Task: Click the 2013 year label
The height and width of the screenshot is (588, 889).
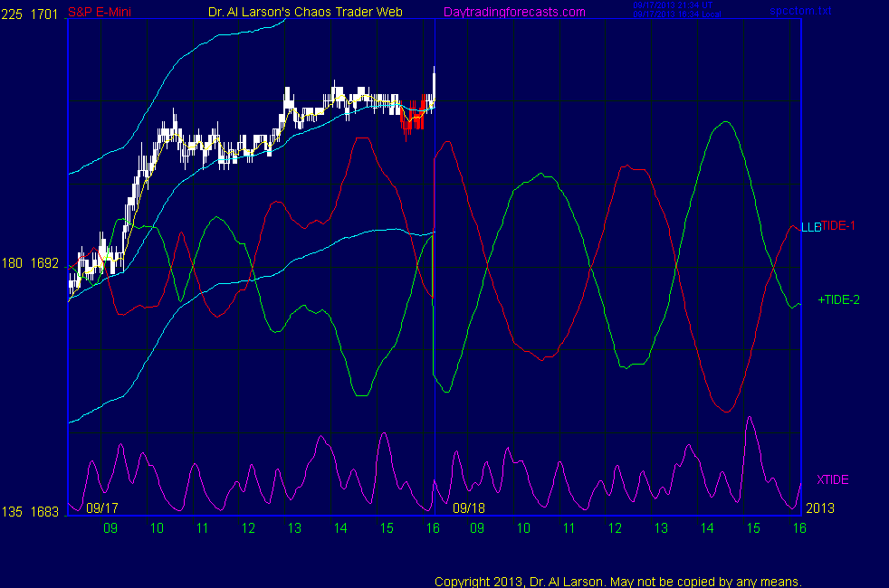Action: tap(818, 509)
